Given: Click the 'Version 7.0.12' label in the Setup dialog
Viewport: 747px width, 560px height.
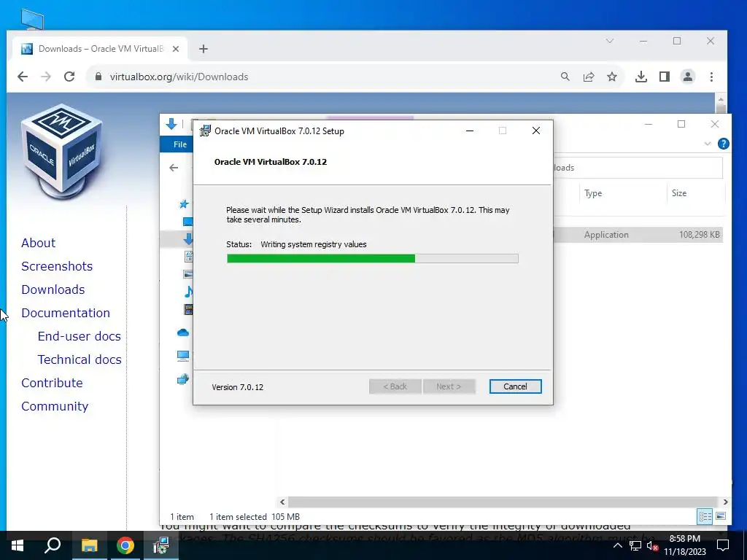Looking at the screenshot, I should tap(237, 387).
